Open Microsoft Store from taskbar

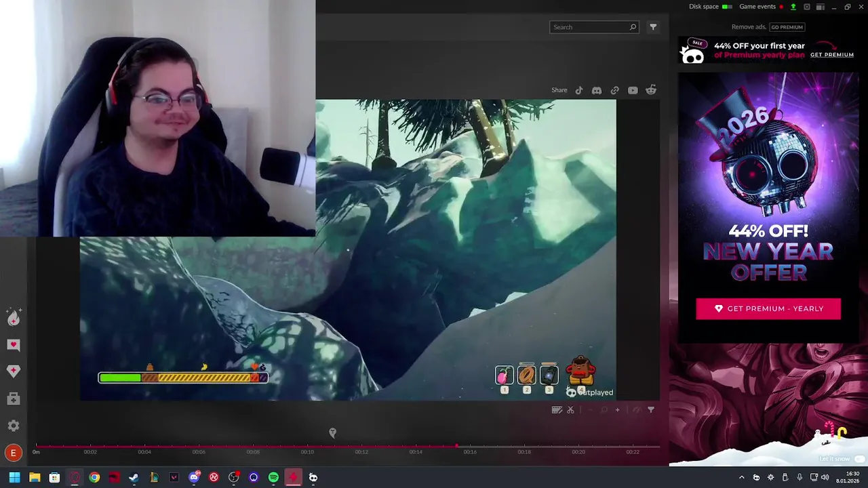point(54,477)
